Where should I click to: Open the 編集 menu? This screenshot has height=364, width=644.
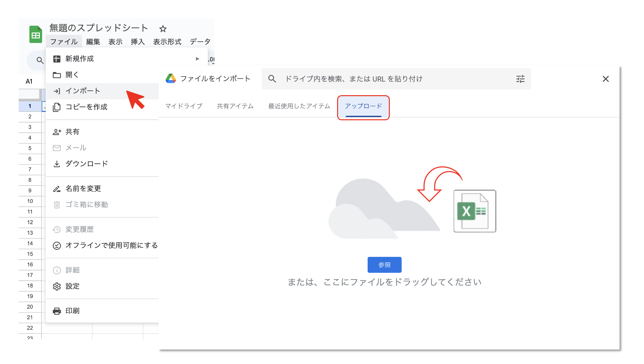93,42
